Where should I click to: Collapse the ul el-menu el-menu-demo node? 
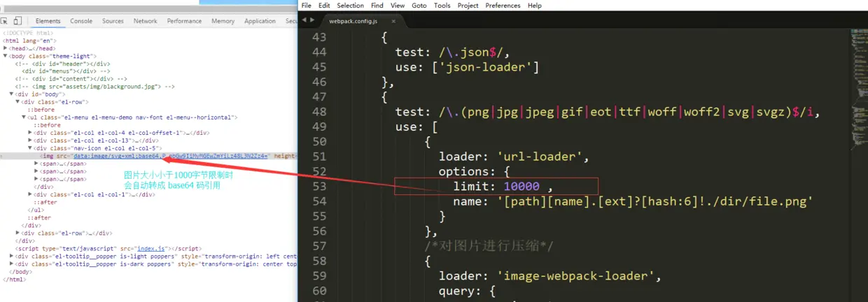(24, 117)
